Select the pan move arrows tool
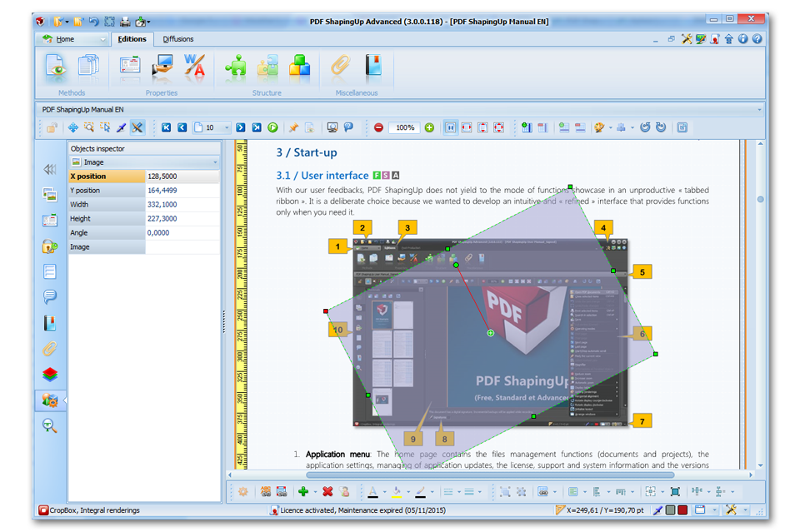 pyautogui.click(x=73, y=127)
